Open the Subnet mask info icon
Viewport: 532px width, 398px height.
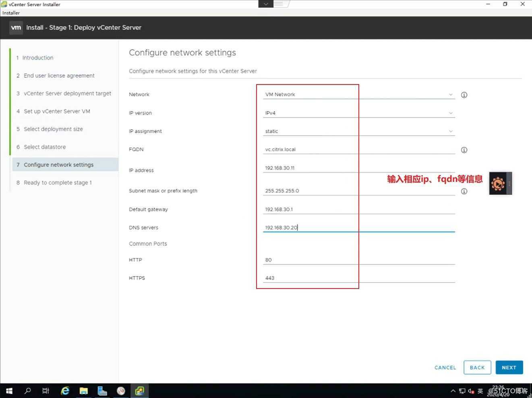pyautogui.click(x=464, y=191)
